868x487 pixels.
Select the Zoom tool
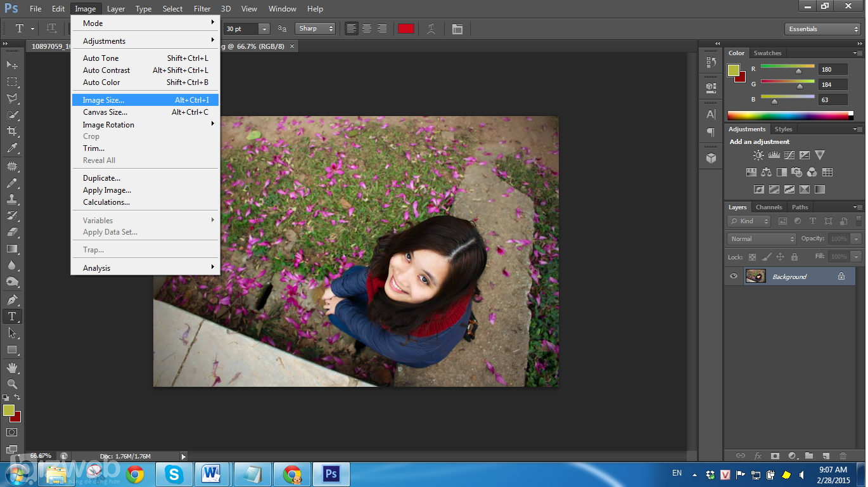[11, 384]
